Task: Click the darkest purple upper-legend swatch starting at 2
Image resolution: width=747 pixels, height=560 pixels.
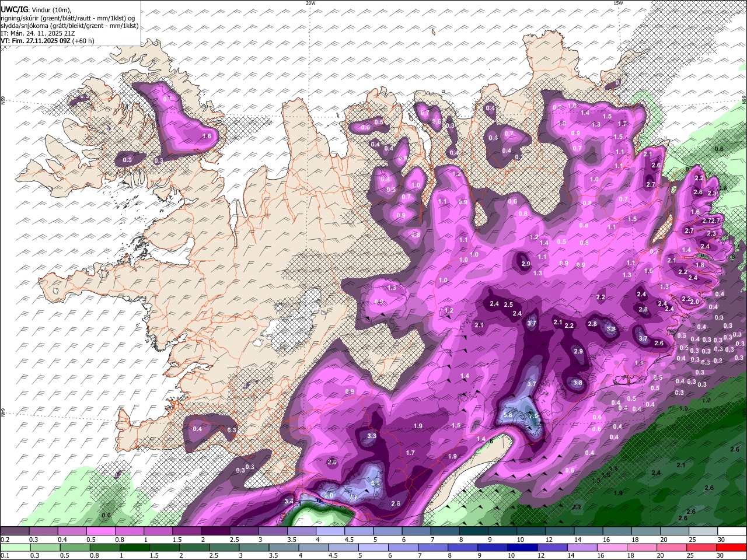Action: point(215,531)
